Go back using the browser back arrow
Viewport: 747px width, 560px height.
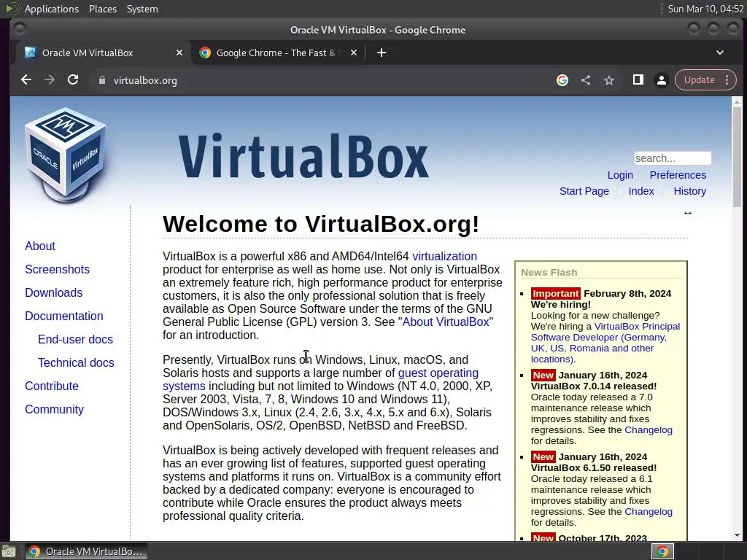coord(26,80)
